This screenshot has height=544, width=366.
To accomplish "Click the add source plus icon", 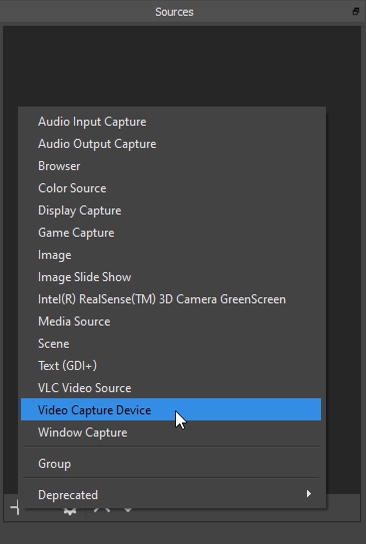I will click(15, 508).
